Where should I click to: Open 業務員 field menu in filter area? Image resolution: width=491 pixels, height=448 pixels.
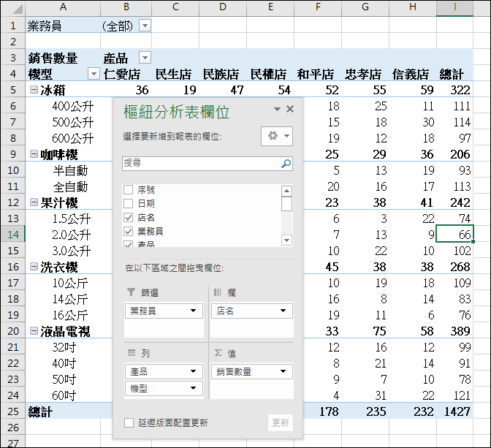click(x=193, y=311)
